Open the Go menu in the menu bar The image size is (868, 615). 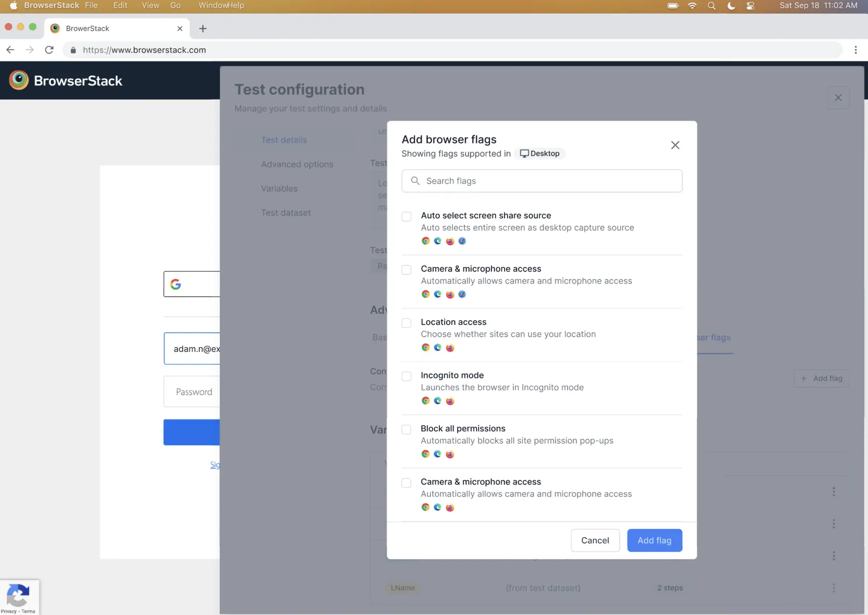pyautogui.click(x=175, y=6)
